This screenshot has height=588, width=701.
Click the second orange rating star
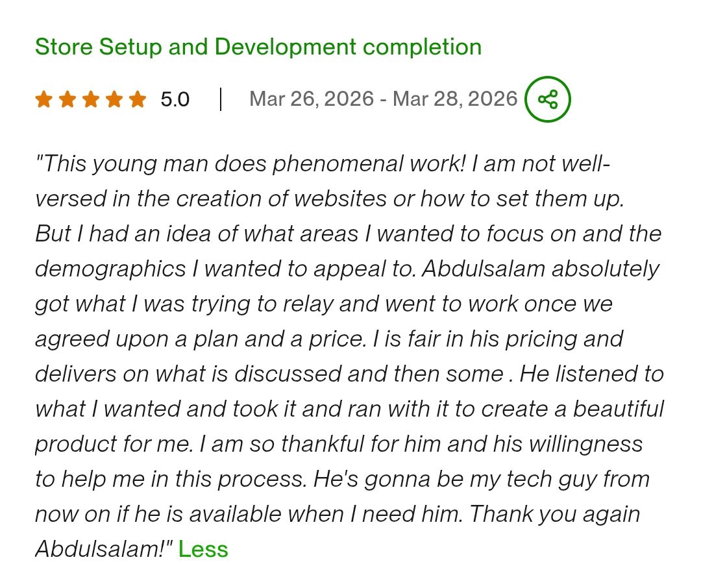[68, 99]
